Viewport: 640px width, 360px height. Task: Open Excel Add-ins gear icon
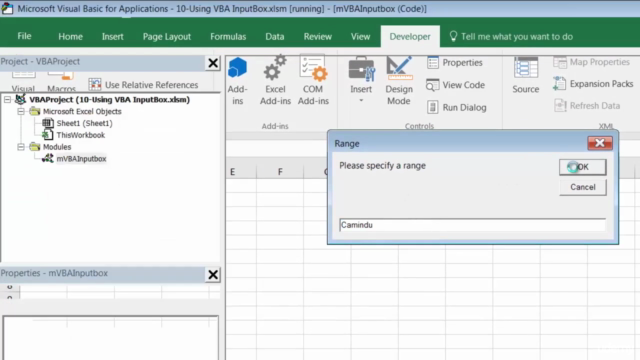(x=275, y=68)
